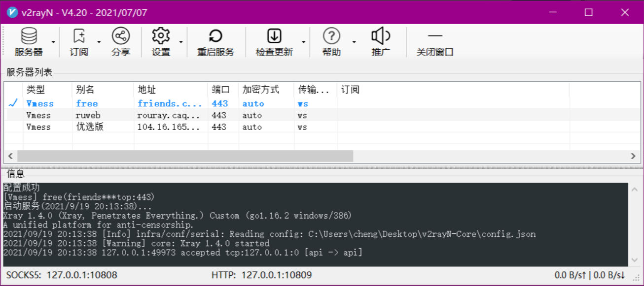Click the address cell friends.c...
The height and width of the screenshot is (286, 644).
pos(170,103)
